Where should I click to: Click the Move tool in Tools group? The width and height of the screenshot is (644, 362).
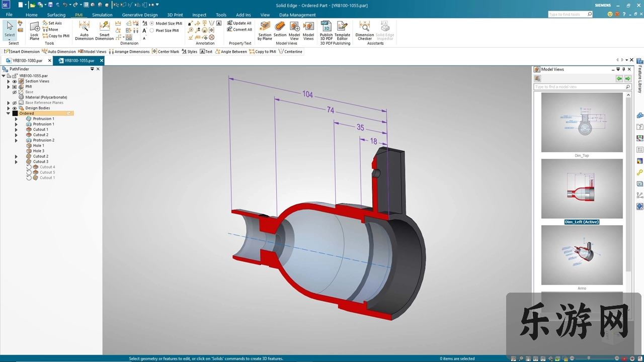point(50,30)
